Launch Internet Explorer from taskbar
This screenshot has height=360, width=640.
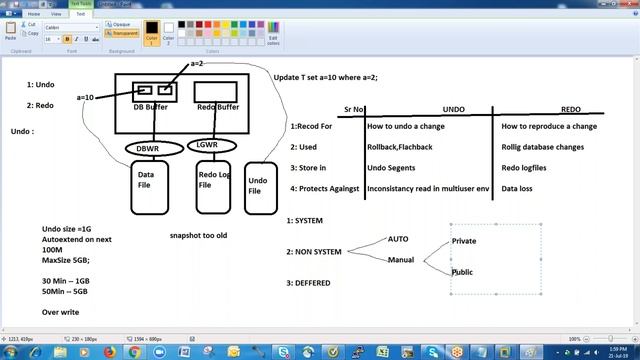[x=35, y=352]
